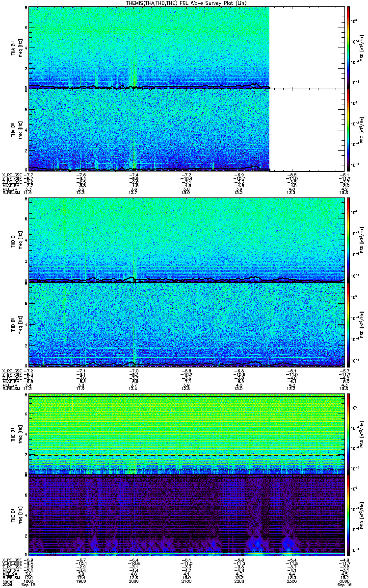Click the '1900' time tick label at the bottom

[x=81, y=581]
